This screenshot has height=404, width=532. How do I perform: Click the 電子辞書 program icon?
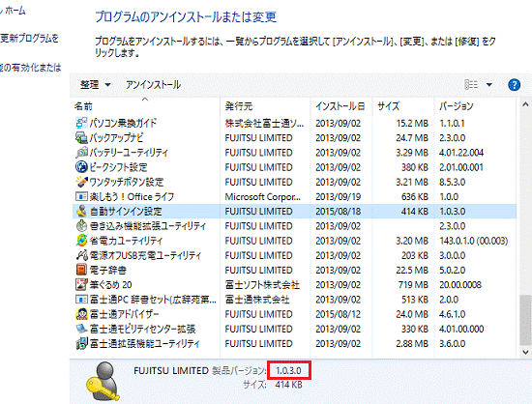pos(81,270)
